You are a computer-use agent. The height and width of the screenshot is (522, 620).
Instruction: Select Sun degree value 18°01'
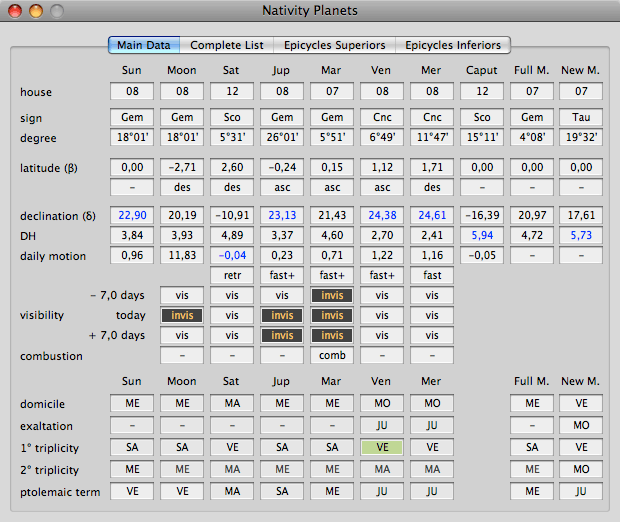(132, 137)
